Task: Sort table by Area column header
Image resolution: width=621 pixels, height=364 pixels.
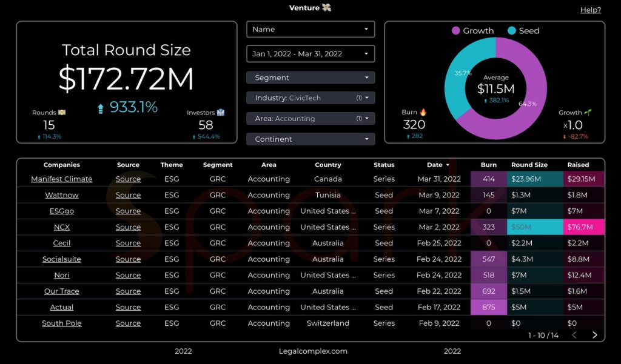Action: pyautogui.click(x=269, y=165)
